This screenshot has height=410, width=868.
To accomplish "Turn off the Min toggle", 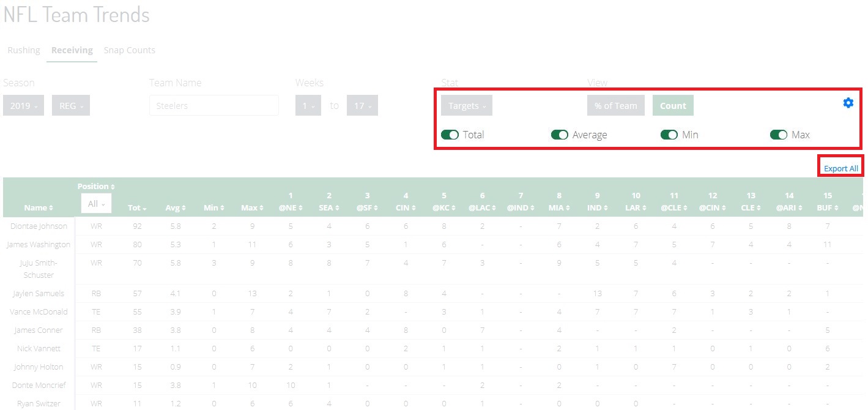I will [x=669, y=135].
